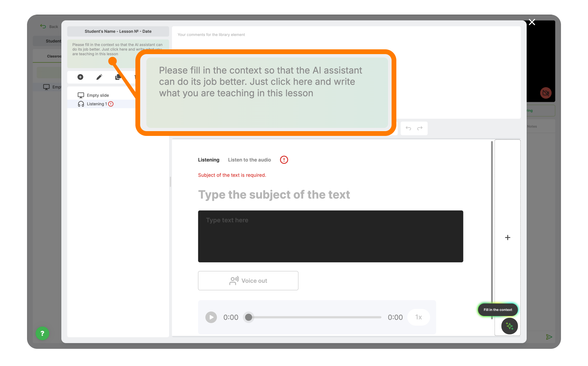Image resolution: width=588 pixels, height=366 pixels.
Task: Play the listening audio
Action: (211, 317)
